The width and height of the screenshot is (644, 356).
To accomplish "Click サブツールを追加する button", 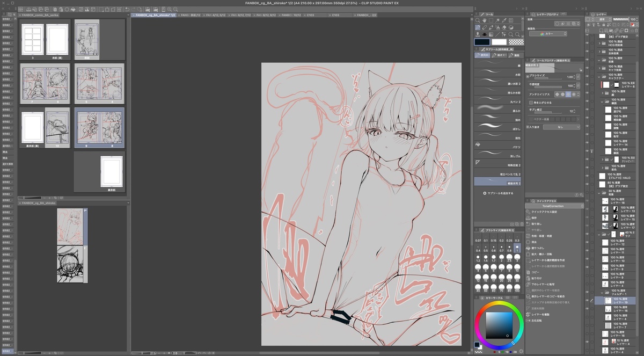I will click(497, 193).
